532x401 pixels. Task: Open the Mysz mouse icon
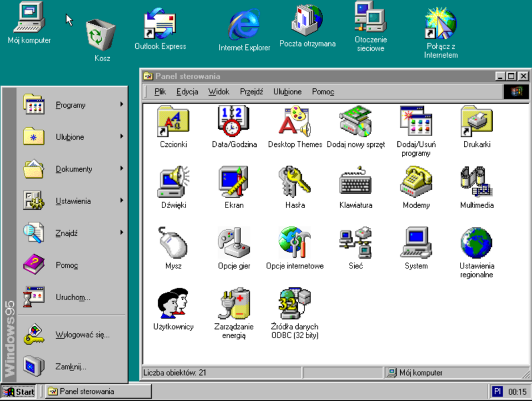(173, 242)
